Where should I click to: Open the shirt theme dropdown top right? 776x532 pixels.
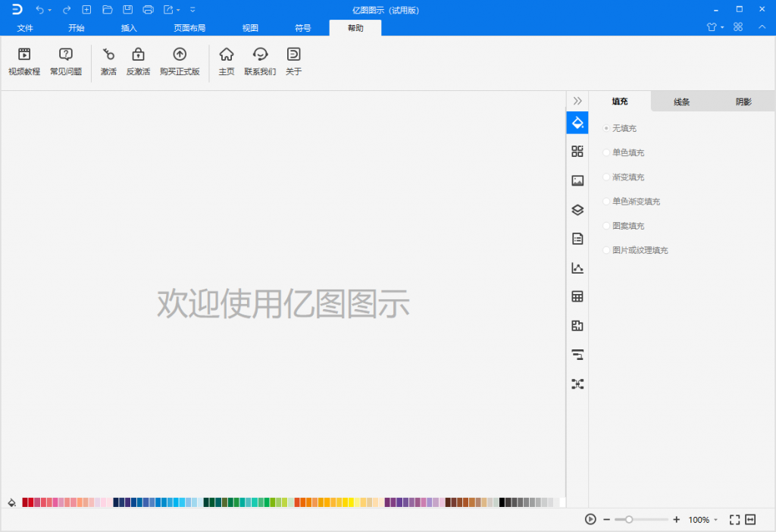[x=722, y=28]
